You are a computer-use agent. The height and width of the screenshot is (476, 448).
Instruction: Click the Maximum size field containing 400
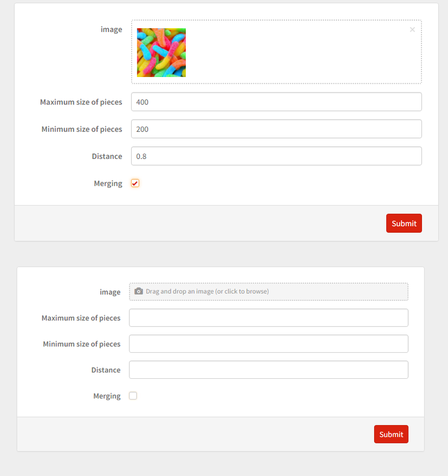click(x=277, y=101)
